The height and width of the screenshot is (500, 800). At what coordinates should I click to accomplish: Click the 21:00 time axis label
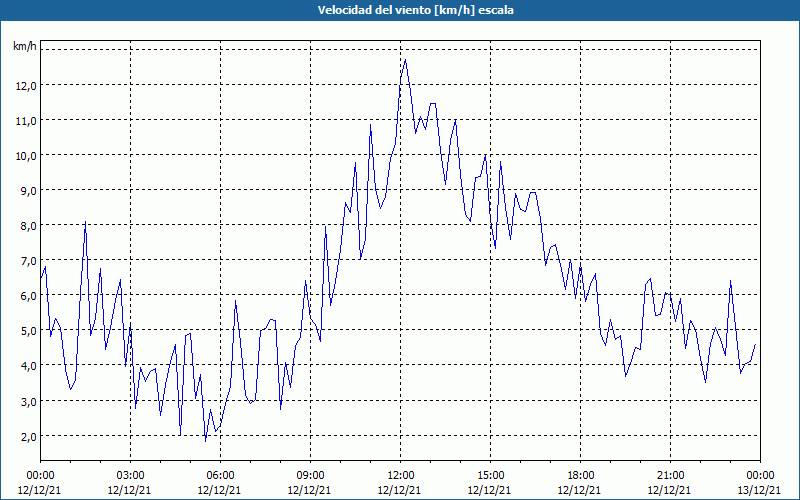coord(670,476)
